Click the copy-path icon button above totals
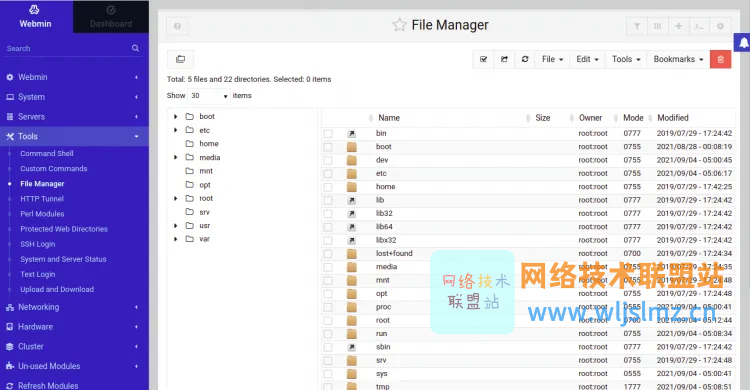This screenshot has width=750, height=390. tap(180, 59)
